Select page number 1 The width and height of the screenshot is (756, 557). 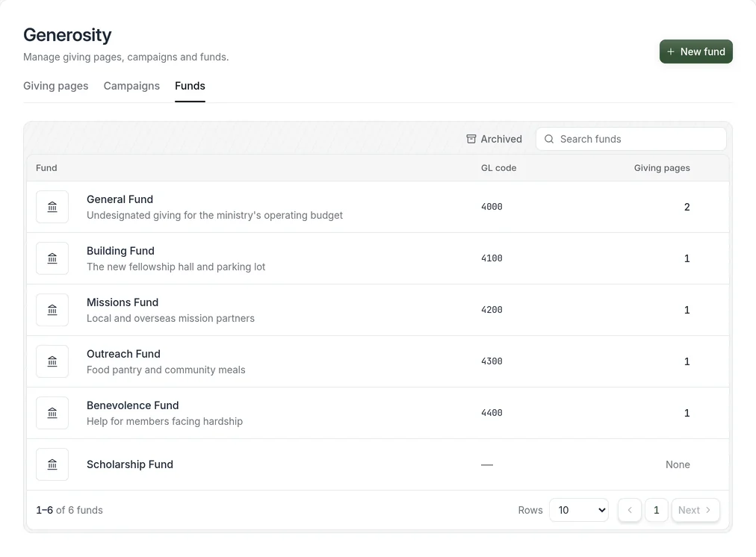(656, 510)
